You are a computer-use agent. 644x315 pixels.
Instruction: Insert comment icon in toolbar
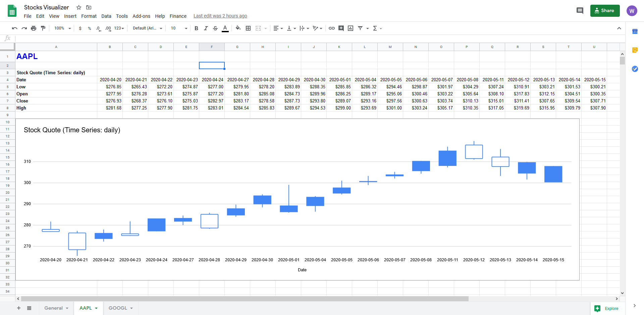(341, 28)
